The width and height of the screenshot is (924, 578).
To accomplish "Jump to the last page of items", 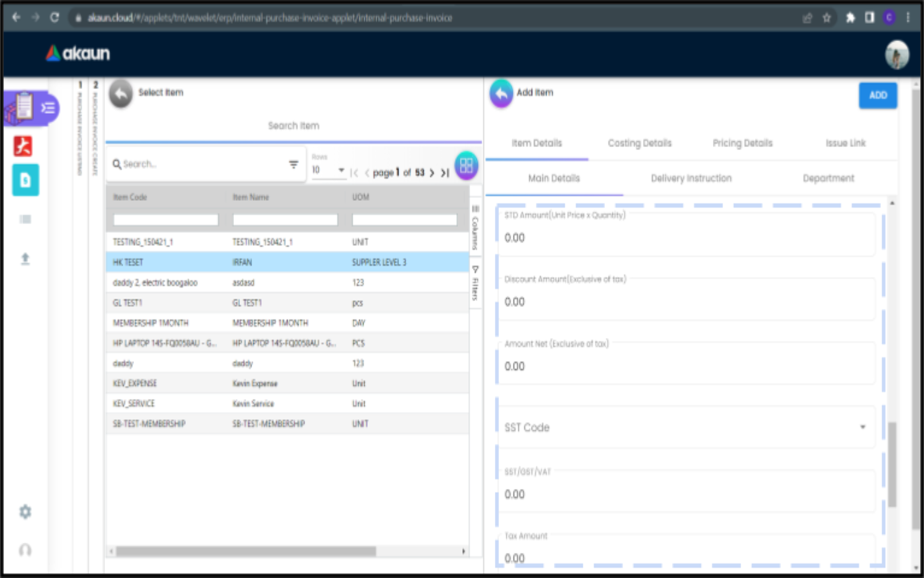I will coord(445,173).
